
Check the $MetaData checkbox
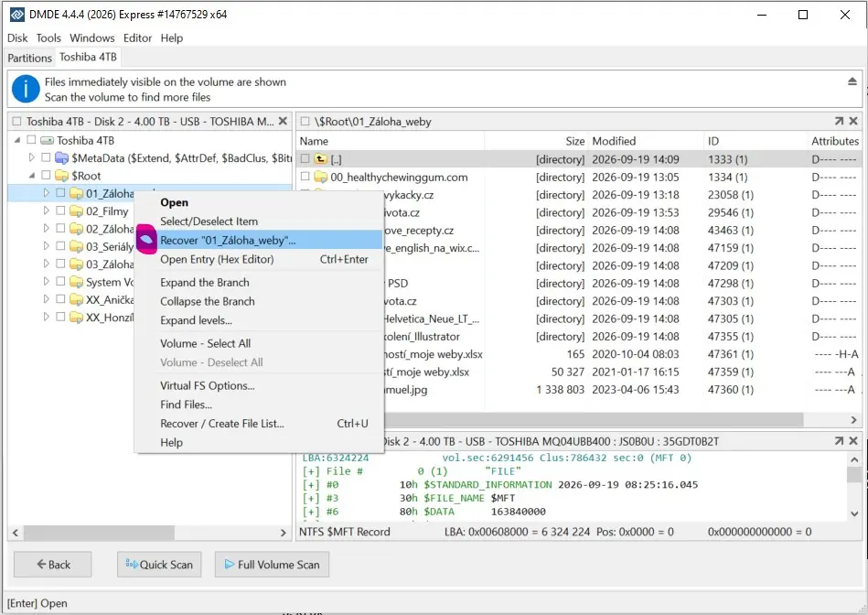click(46, 157)
